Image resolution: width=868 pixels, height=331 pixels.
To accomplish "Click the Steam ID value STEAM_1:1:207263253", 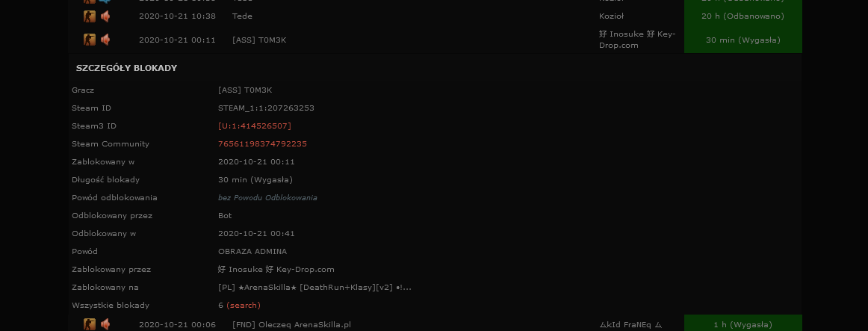I will click(x=266, y=108).
